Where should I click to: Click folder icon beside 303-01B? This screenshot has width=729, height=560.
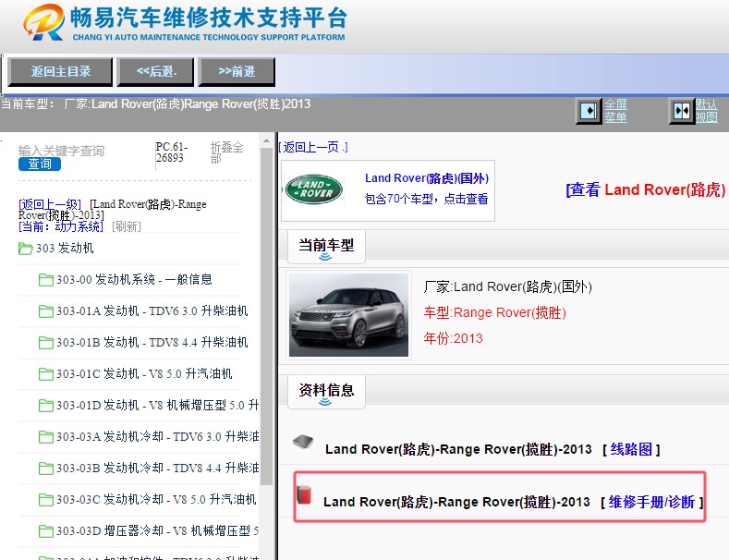[x=45, y=343]
